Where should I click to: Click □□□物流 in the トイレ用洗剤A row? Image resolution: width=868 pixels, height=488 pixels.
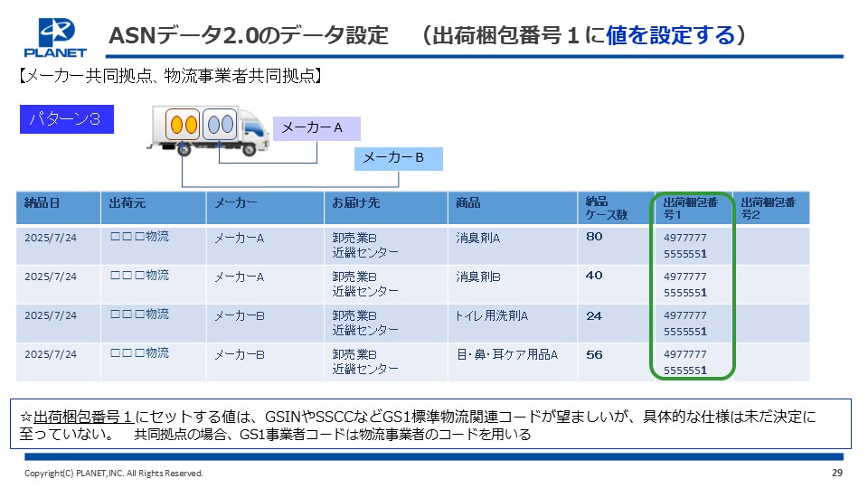coord(139,314)
